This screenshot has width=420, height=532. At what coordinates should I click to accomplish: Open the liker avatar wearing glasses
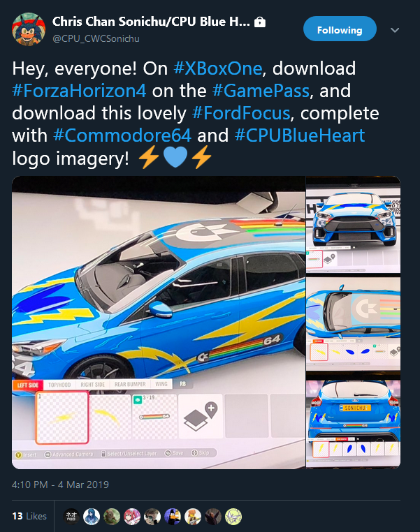(x=152, y=517)
